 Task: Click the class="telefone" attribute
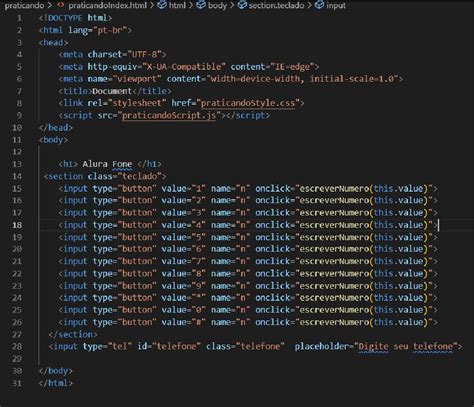tap(245, 347)
